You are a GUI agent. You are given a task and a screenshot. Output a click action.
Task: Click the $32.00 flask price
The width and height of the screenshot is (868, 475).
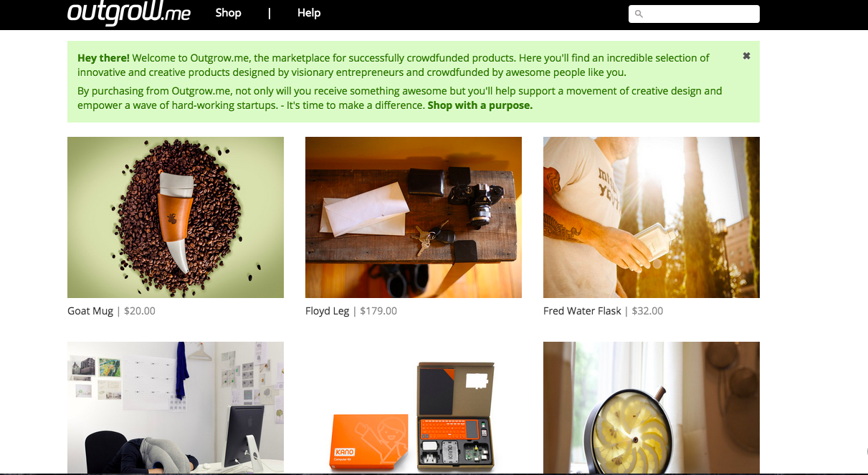coord(647,311)
